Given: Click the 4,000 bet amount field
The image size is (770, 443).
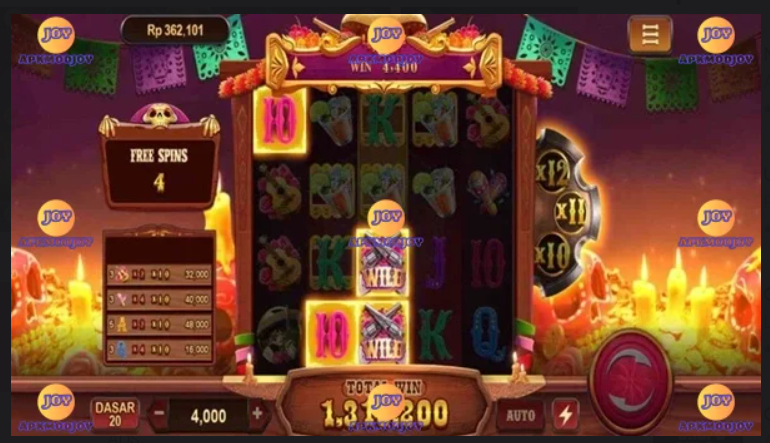Looking at the screenshot, I should point(208,416).
